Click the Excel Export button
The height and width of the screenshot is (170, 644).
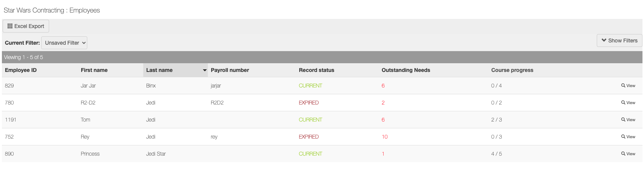pos(26,26)
